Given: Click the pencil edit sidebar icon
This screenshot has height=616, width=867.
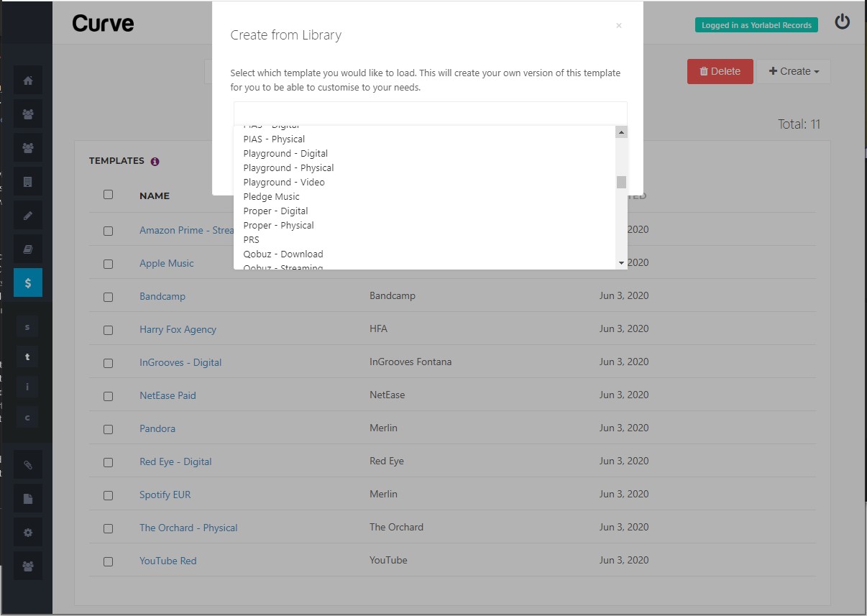Looking at the screenshot, I should [28, 216].
